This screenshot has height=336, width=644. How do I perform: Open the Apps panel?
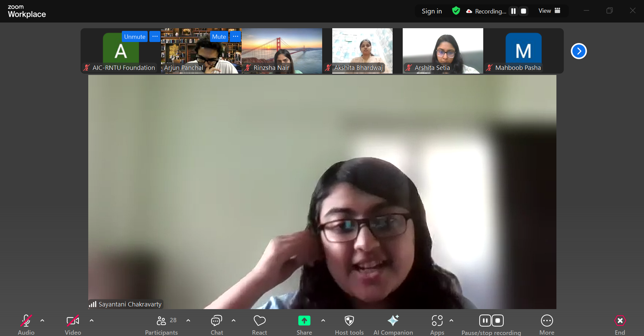(x=437, y=321)
